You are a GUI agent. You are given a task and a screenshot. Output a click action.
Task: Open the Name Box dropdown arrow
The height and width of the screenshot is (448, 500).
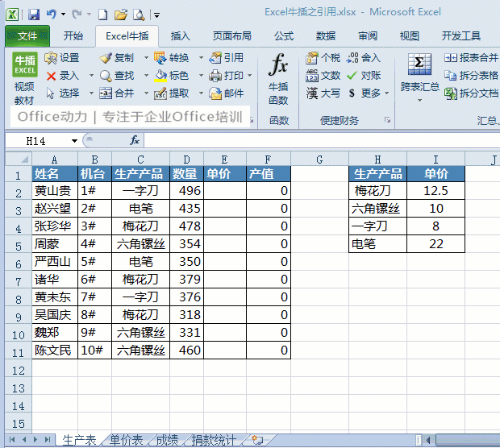(x=74, y=140)
